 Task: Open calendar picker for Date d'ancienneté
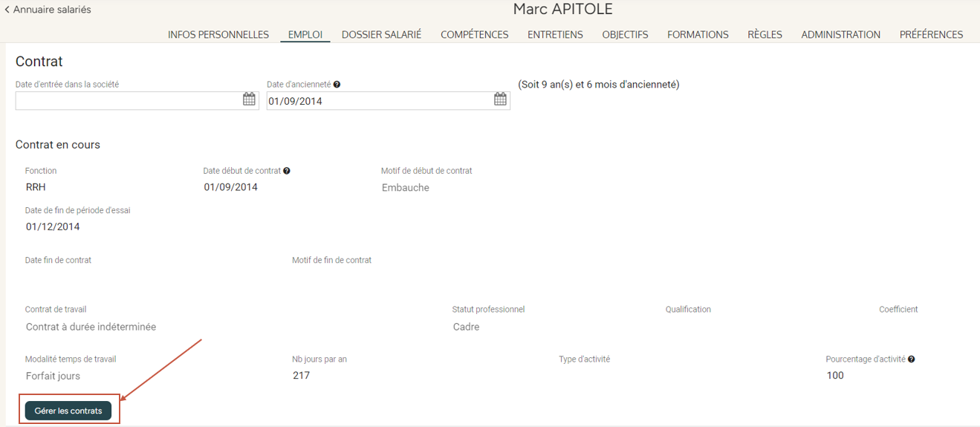tap(500, 100)
